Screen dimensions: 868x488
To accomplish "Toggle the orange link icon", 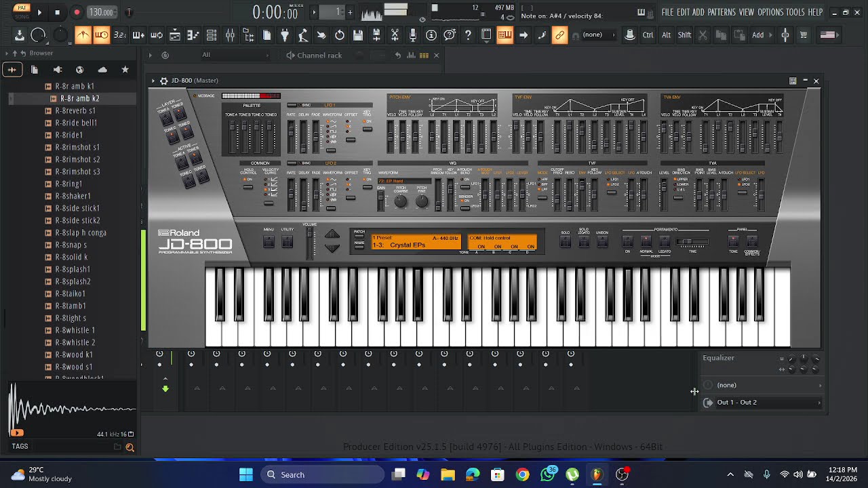I will tap(559, 35).
